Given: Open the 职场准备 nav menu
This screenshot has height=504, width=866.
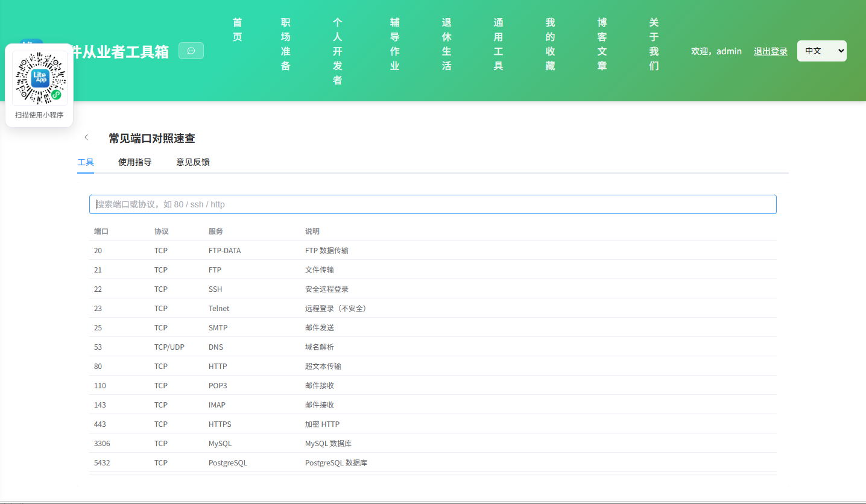Looking at the screenshot, I should click(x=286, y=44).
